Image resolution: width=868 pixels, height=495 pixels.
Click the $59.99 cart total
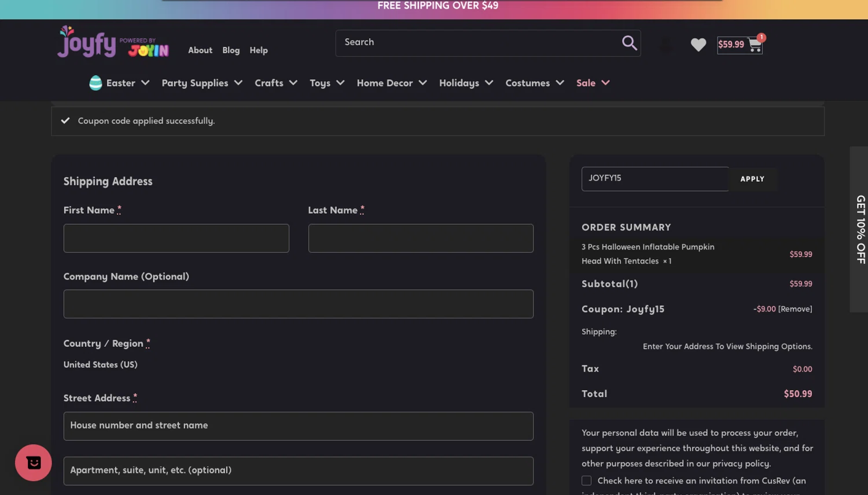point(731,45)
